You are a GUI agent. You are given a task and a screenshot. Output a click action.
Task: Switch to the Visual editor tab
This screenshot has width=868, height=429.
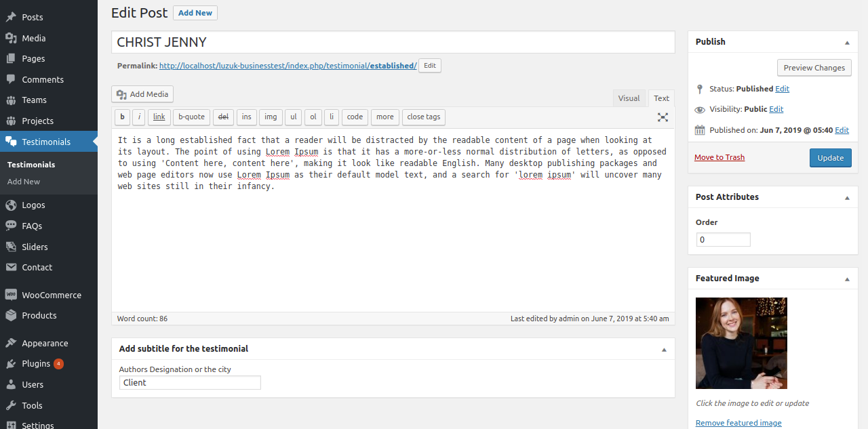coord(629,98)
